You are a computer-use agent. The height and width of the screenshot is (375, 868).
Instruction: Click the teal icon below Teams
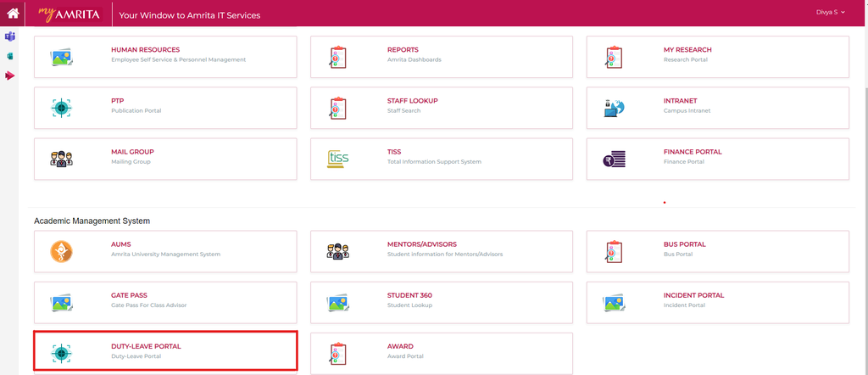click(x=10, y=56)
